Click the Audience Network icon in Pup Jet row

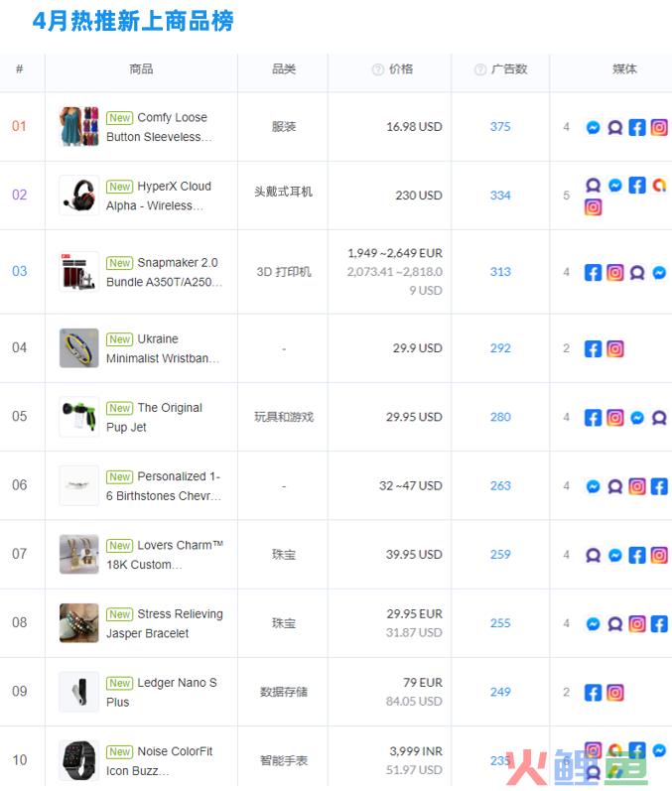click(659, 418)
